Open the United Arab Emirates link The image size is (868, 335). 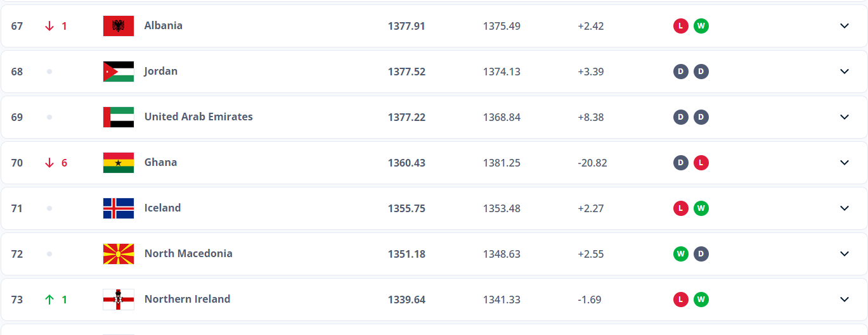click(198, 117)
